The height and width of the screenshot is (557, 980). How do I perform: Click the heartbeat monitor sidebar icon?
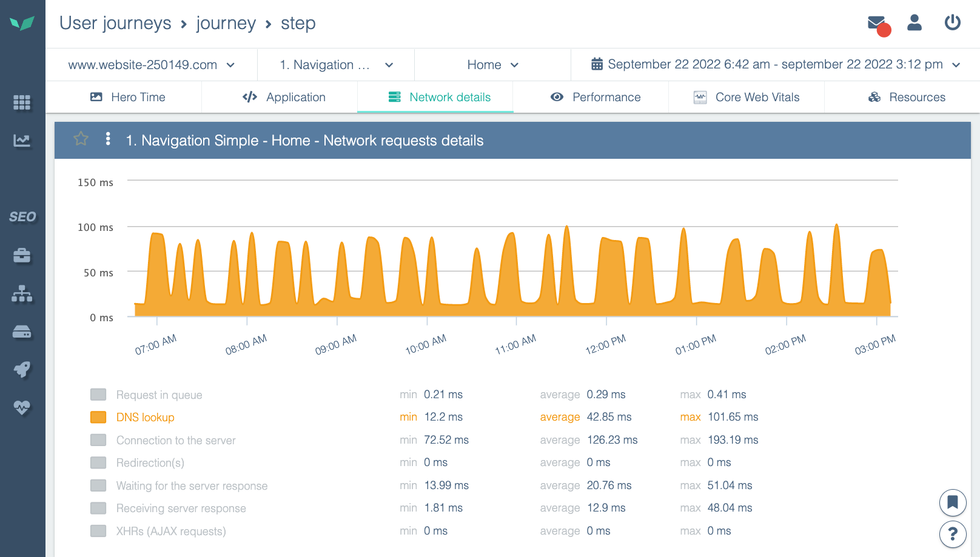tap(22, 407)
